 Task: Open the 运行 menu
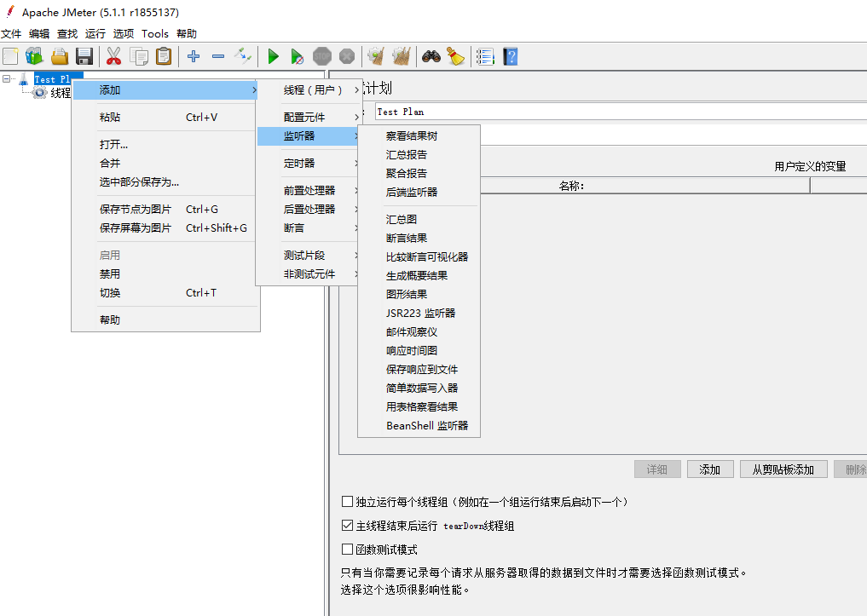(x=95, y=34)
